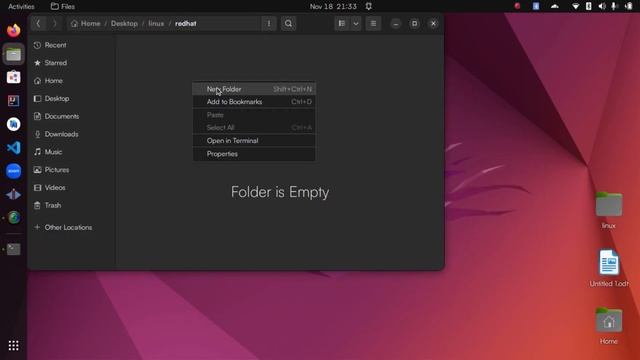Open Documents in the sidebar
This screenshot has width=640, height=360.
click(x=71, y=116)
